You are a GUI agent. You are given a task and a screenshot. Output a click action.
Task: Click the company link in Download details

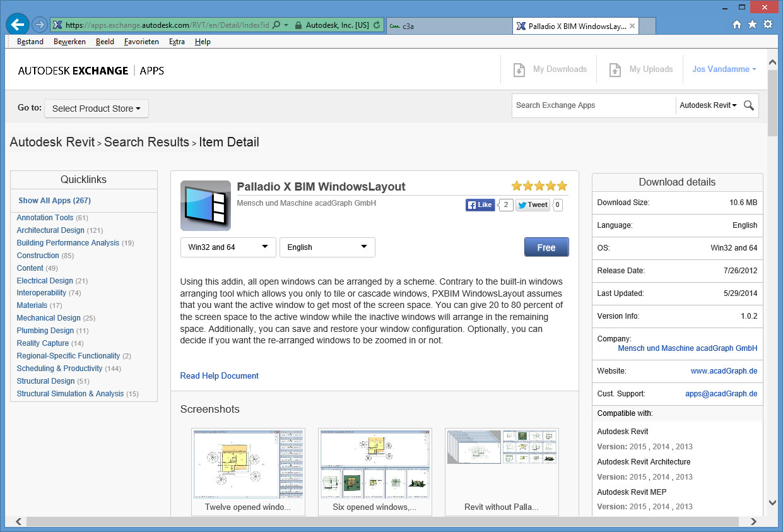coord(688,348)
